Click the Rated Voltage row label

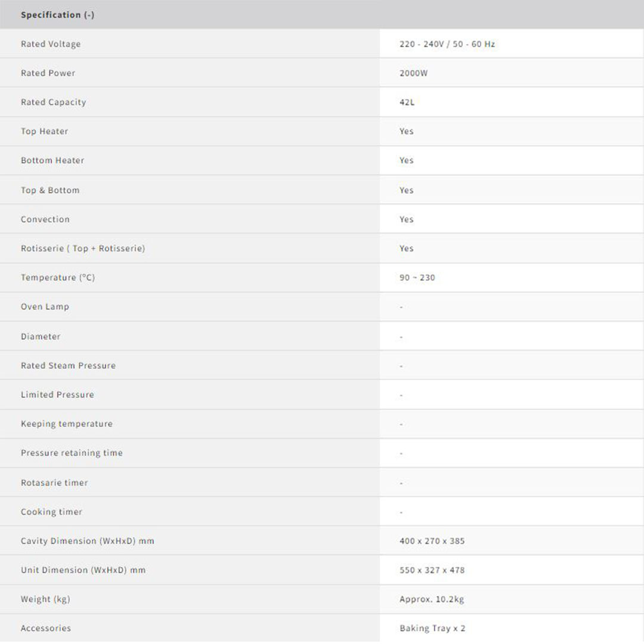tap(51, 44)
